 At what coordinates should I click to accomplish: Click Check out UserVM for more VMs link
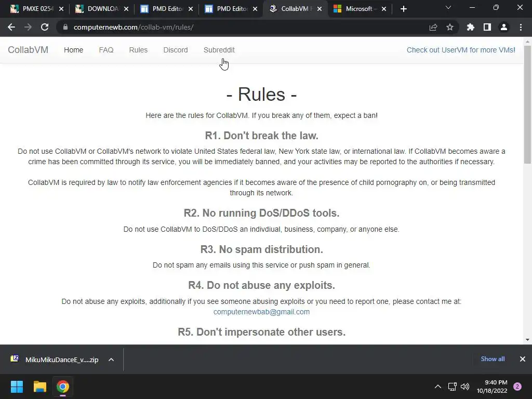[x=461, y=50]
